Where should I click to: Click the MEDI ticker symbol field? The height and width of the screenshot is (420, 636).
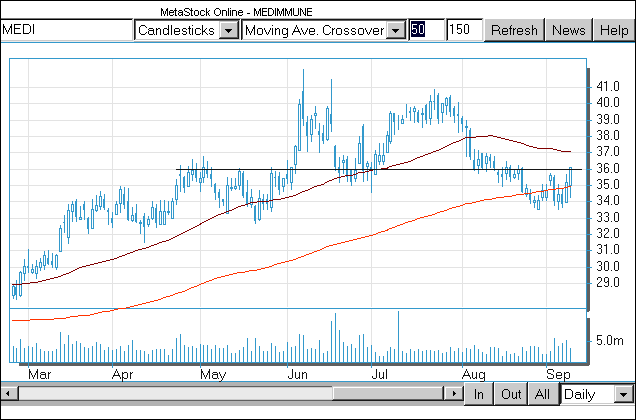pyautogui.click(x=67, y=30)
